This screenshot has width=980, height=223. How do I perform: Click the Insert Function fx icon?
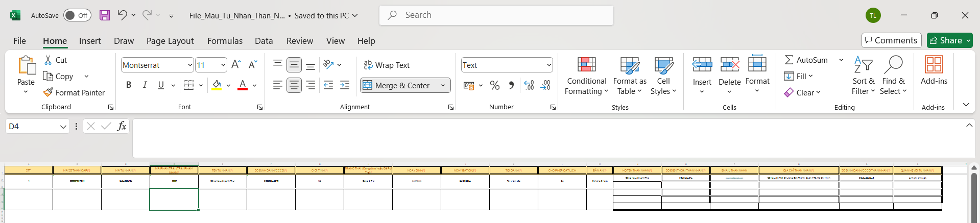click(122, 126)
